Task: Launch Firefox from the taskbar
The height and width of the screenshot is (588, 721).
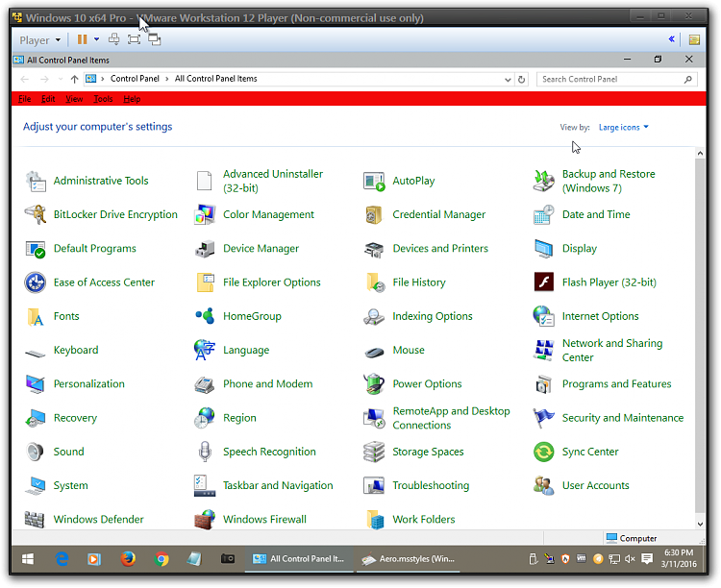Action: coord(128,558)
